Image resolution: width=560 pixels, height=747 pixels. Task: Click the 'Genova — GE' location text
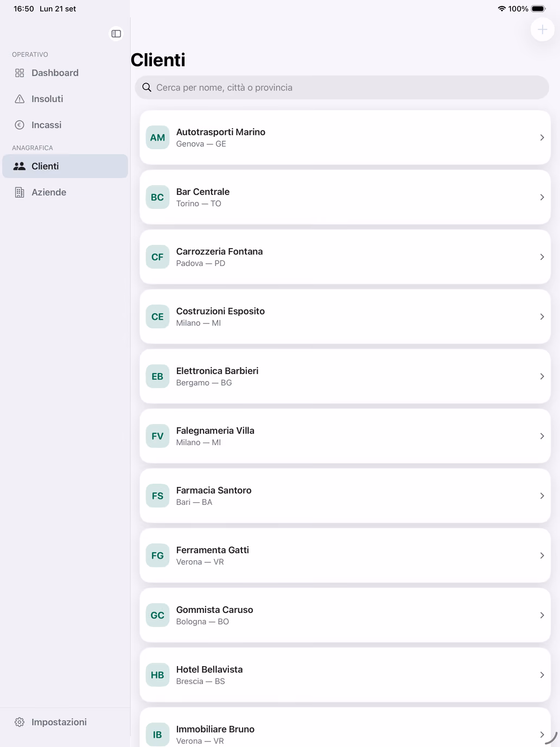201,144
